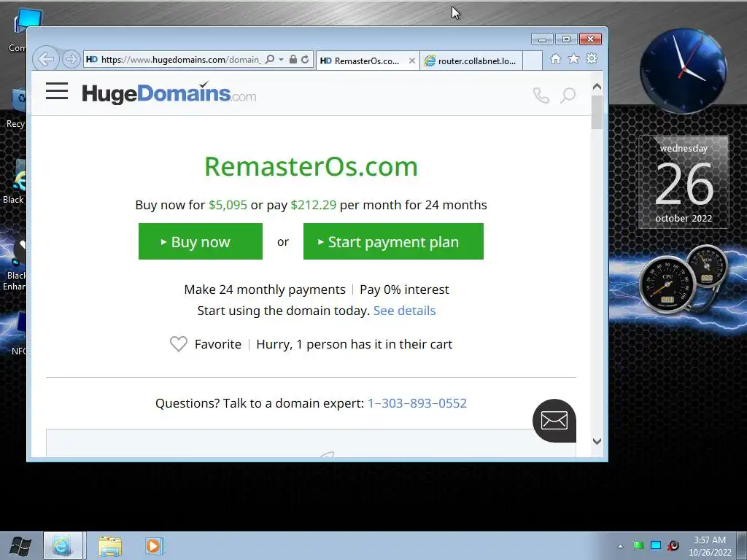Click the page scrollbar up arrow
747x560 pixels.
pos(597,87)
